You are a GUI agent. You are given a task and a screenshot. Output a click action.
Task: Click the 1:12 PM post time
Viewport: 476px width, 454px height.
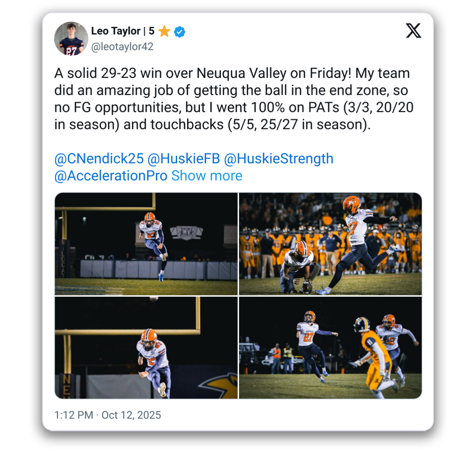(73, 415)
